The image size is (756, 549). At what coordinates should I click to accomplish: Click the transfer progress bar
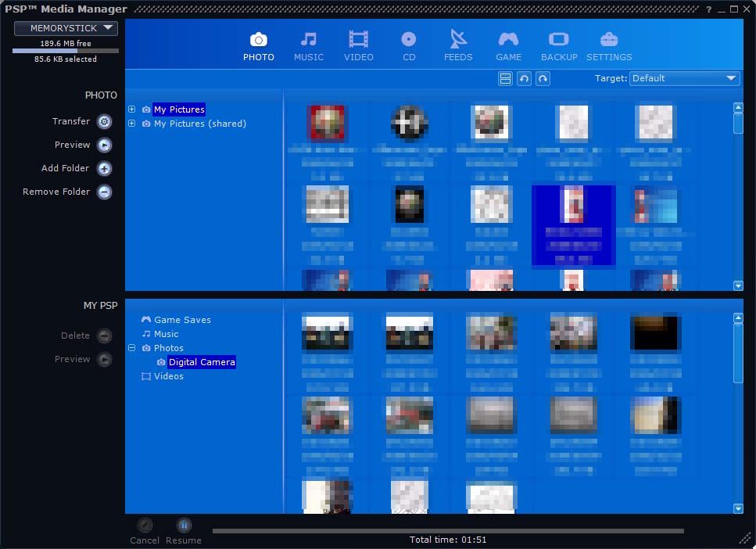pyautogui.click(x=448, y=531)
